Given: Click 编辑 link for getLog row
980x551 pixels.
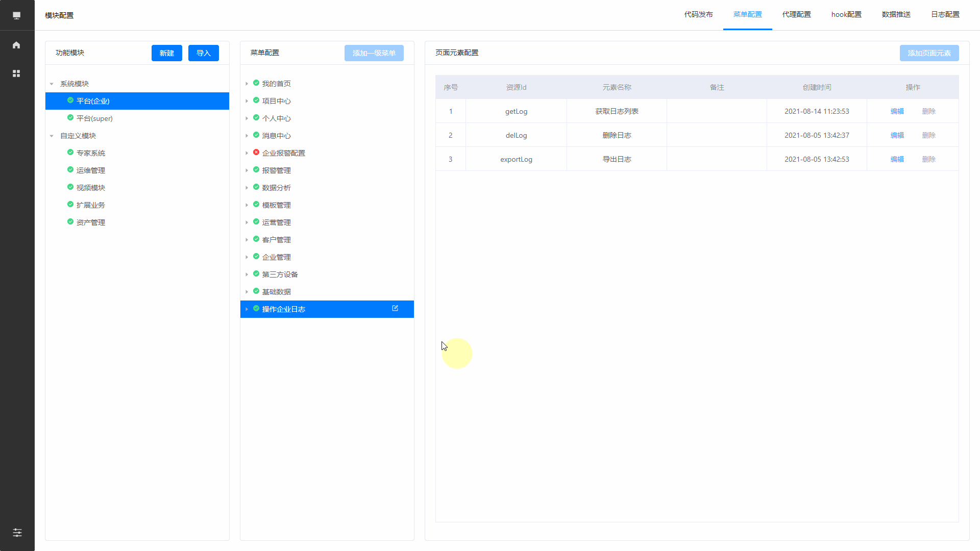Looking at the screenshot, I should 897,111.
